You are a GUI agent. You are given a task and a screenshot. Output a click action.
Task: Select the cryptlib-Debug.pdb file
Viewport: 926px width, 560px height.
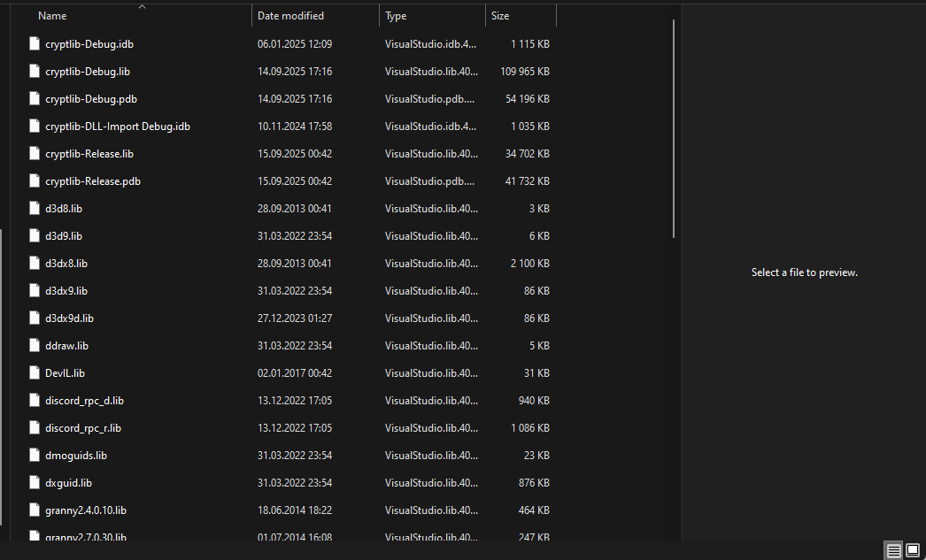coord(90,98)
